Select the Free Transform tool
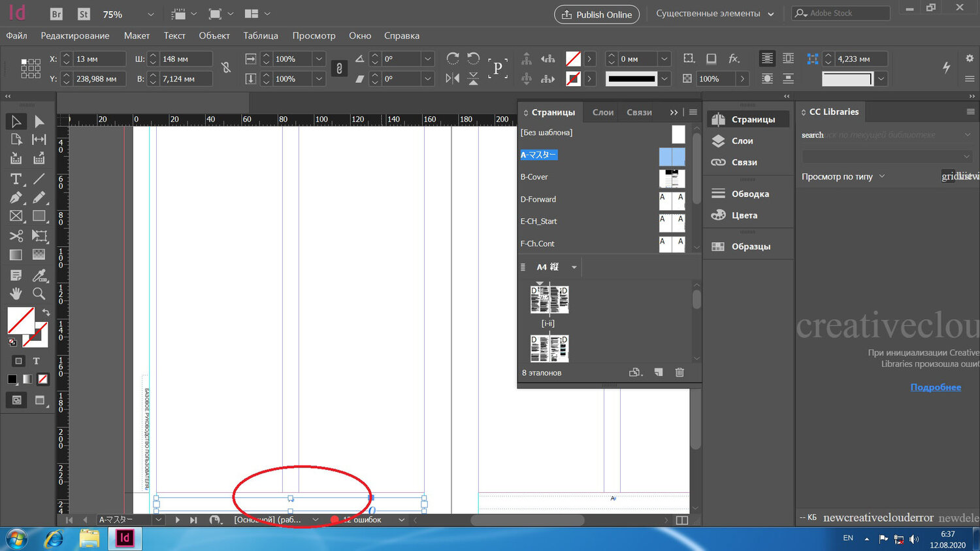Image resolution: width=980 pixels, height=551 pixels. (39, 236)
